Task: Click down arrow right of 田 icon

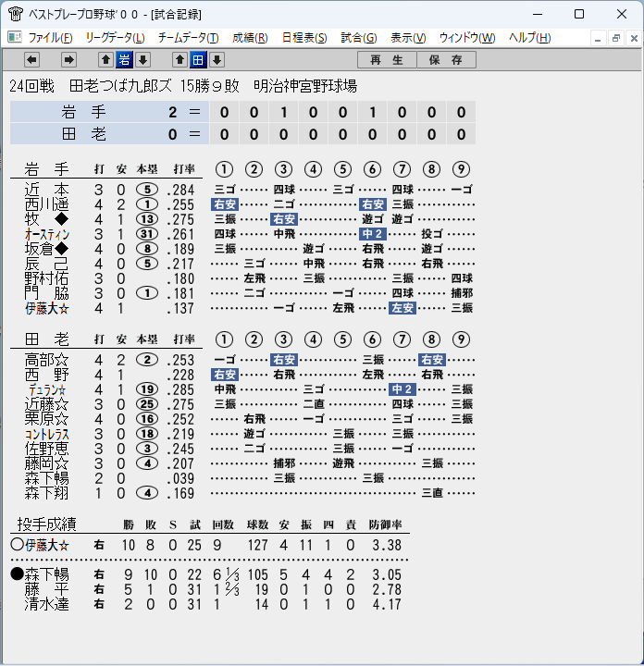Action: (x=217, y=60)
